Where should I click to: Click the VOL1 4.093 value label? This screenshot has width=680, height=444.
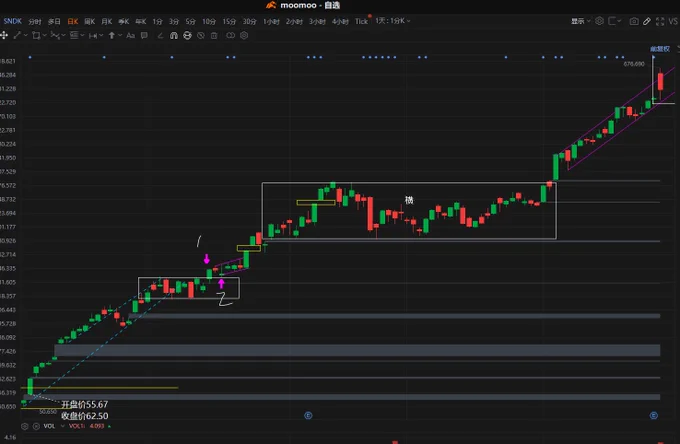pos(87,426)
